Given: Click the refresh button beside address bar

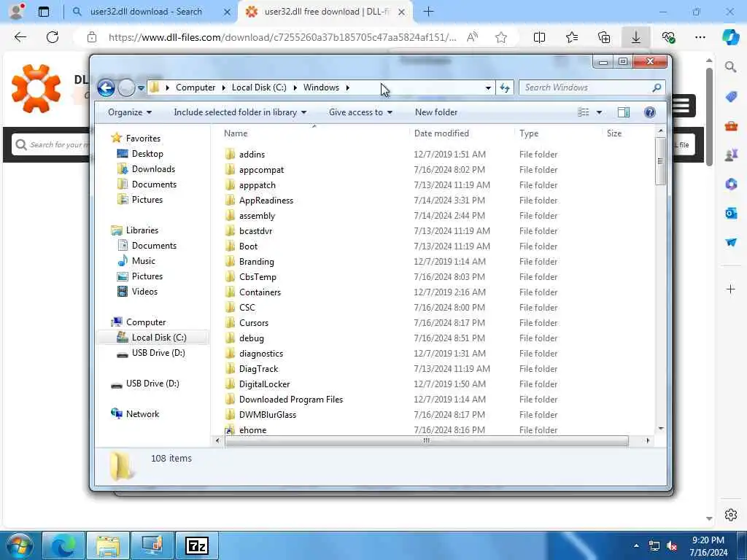Looking at the screenshot, I should click(505, 87).
